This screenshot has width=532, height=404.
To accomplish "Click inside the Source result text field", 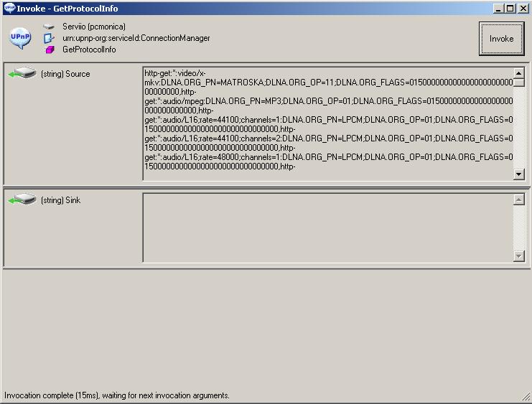I will click(328, 124).
